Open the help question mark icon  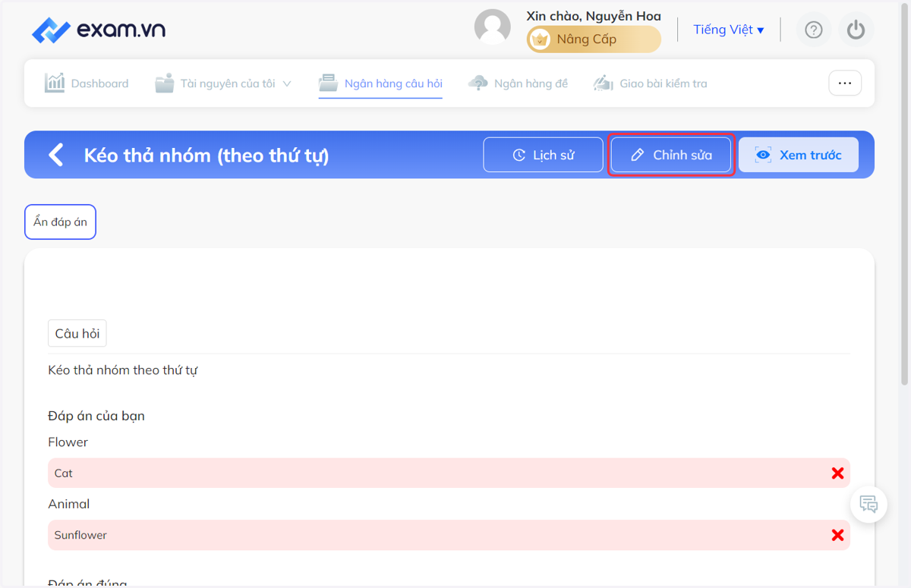coord(814,30)
